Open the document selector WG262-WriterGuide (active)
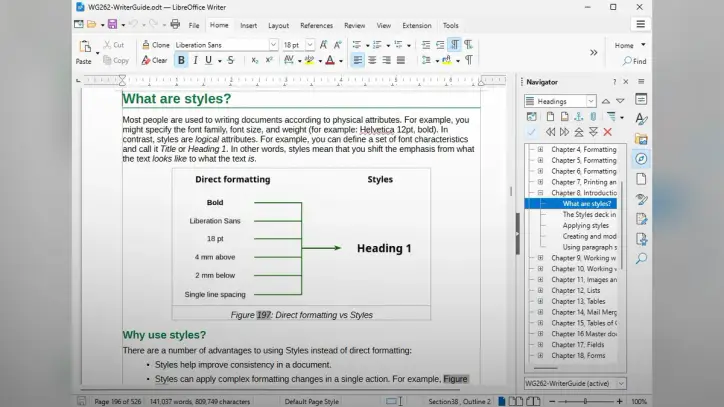This screenshot has width=724, height=407. pos(575,383)
